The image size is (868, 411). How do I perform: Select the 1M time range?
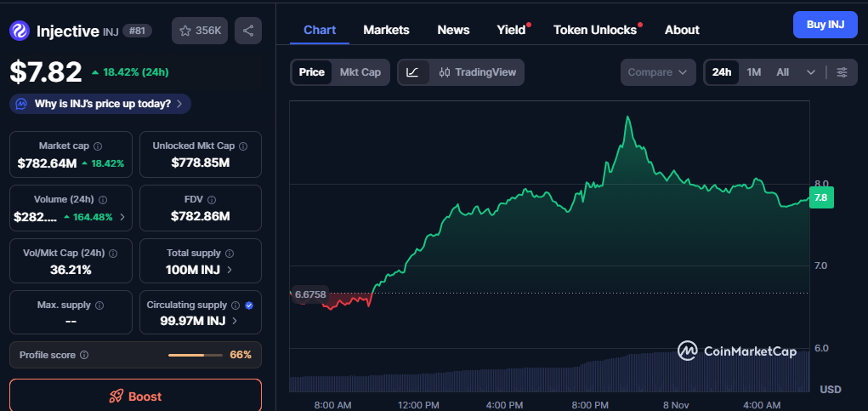pyautogui.click(x=754, y=72)
